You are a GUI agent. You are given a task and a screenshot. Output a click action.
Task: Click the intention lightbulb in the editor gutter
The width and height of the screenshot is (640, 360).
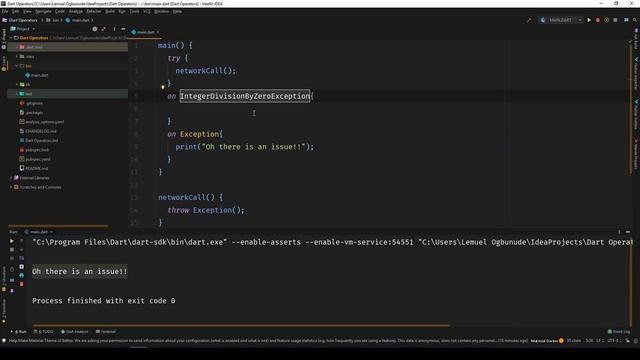coord(162,87)
